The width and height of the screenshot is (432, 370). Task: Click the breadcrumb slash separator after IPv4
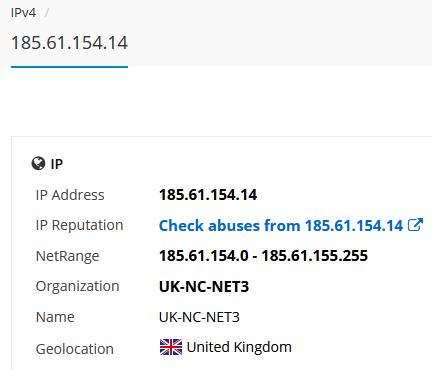coord(47,13)
